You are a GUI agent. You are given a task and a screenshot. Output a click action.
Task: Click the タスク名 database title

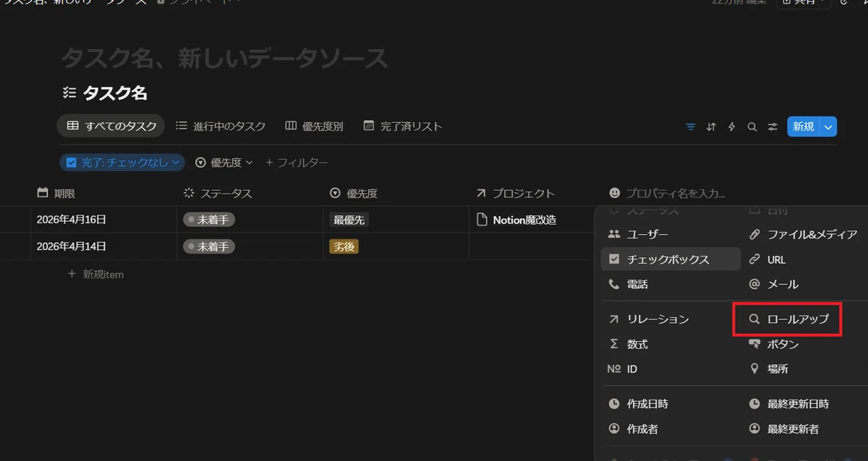click(115, 92)
